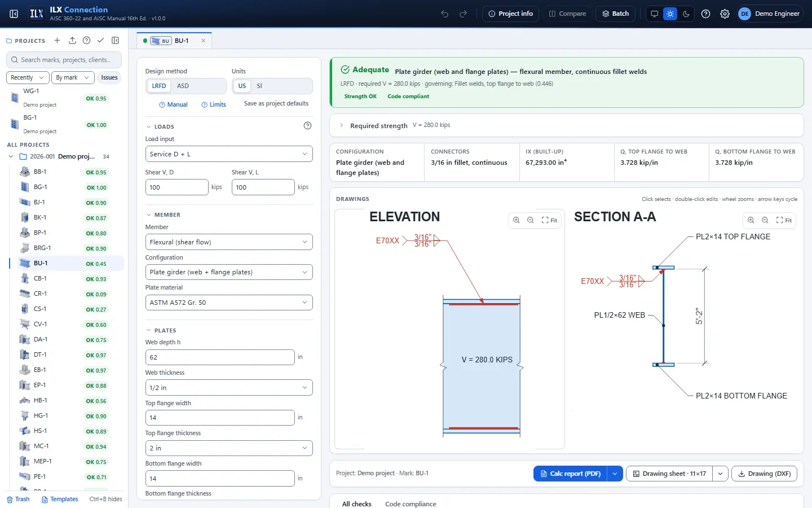Select the dark theme moon icon
This screenshot has width=812, height=508.
[686, 14]
